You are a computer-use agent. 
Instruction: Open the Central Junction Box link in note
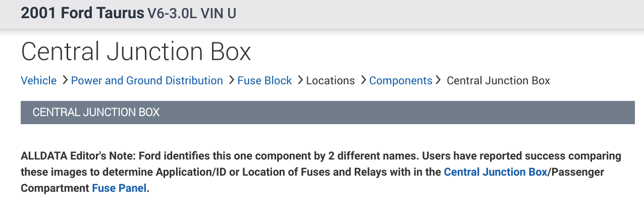495,172
